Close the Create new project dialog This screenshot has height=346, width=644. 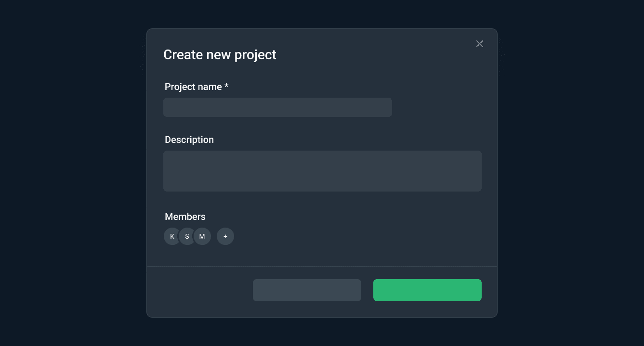pos(479,44)
